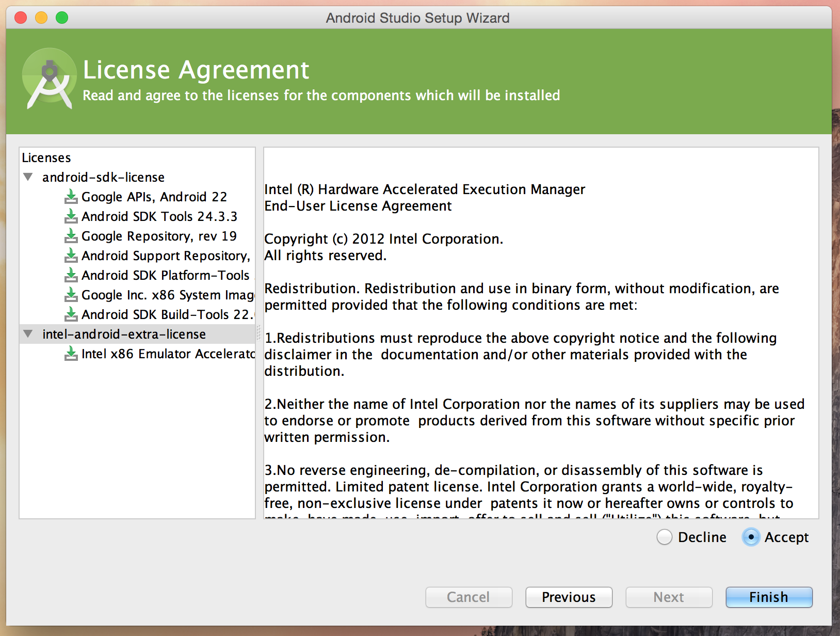Screen dimensions: 840x636
Task: Click the Licenses heading in the tree
Action: tap(46, 157)
